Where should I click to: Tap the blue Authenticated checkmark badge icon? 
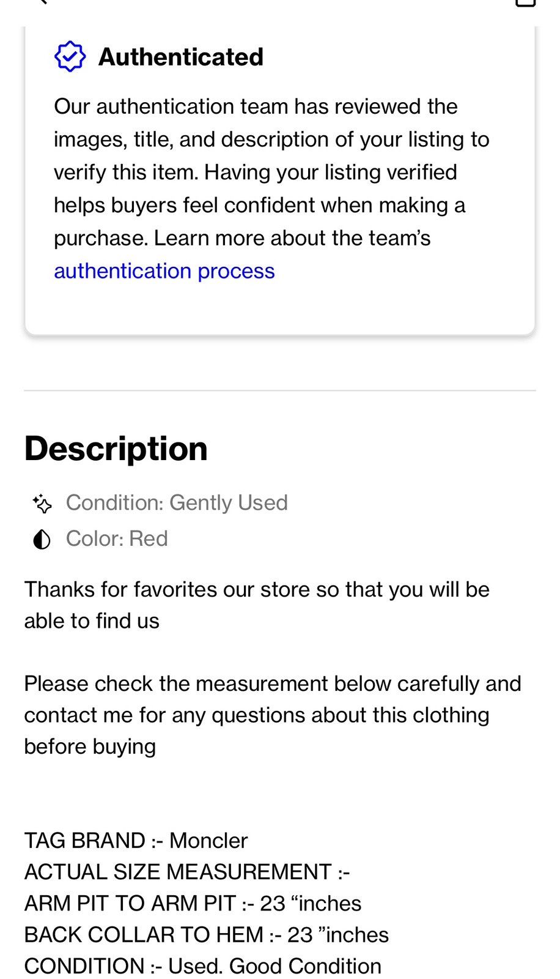tap(70, 57)
